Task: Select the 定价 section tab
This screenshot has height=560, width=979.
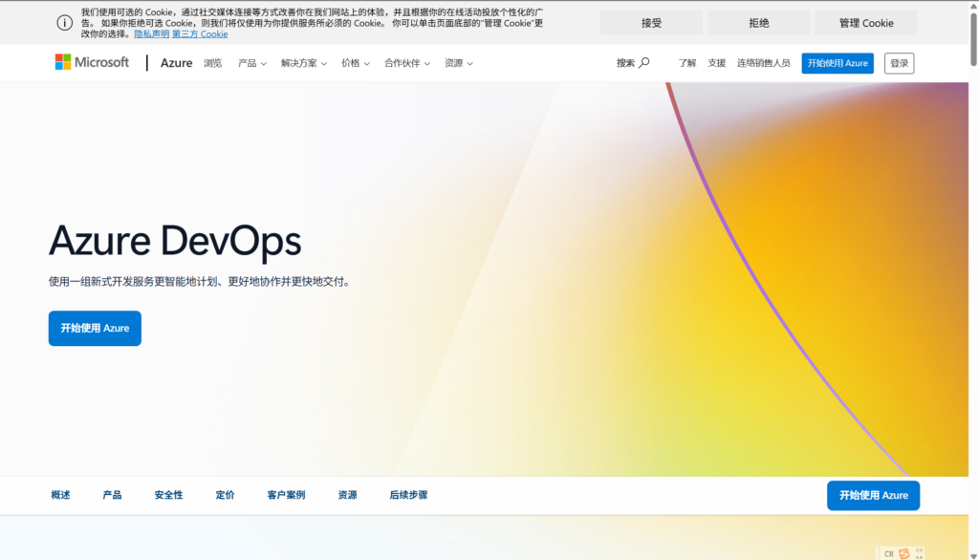Action: pos(225,495)
